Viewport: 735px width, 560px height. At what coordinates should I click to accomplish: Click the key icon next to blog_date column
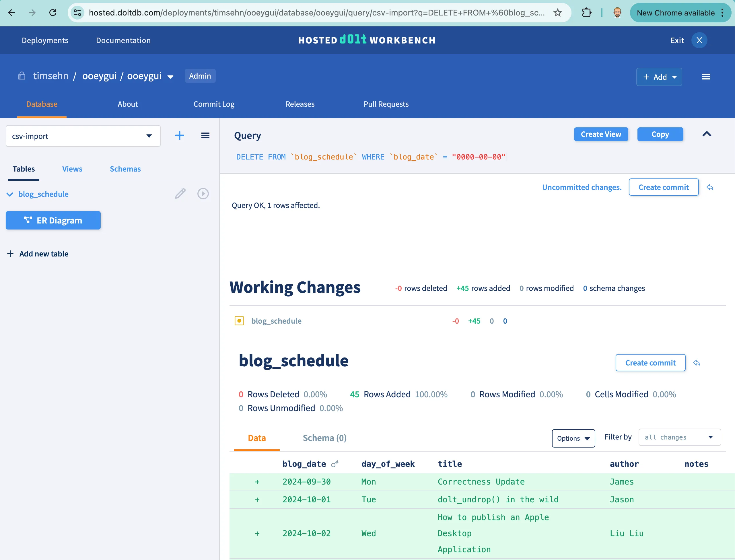point(335,464)
